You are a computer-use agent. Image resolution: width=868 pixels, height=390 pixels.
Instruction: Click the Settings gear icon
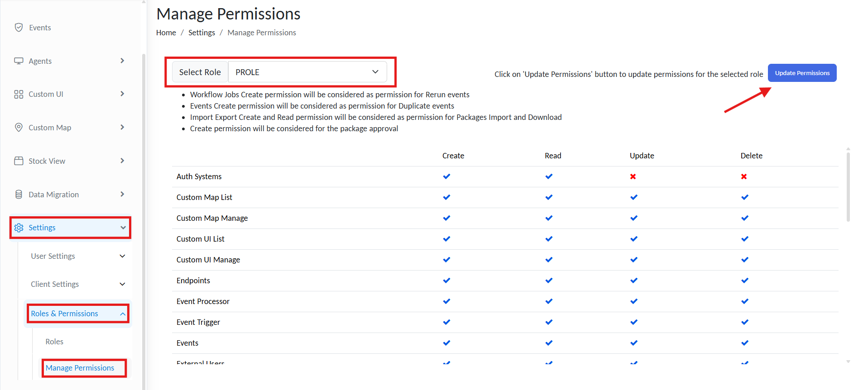click(19, 228)
